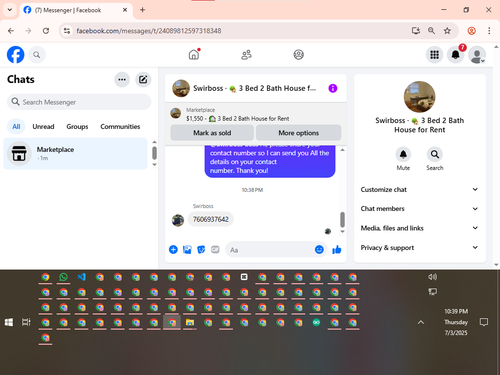Open the Friends icon in top navigation

(246, 55)
